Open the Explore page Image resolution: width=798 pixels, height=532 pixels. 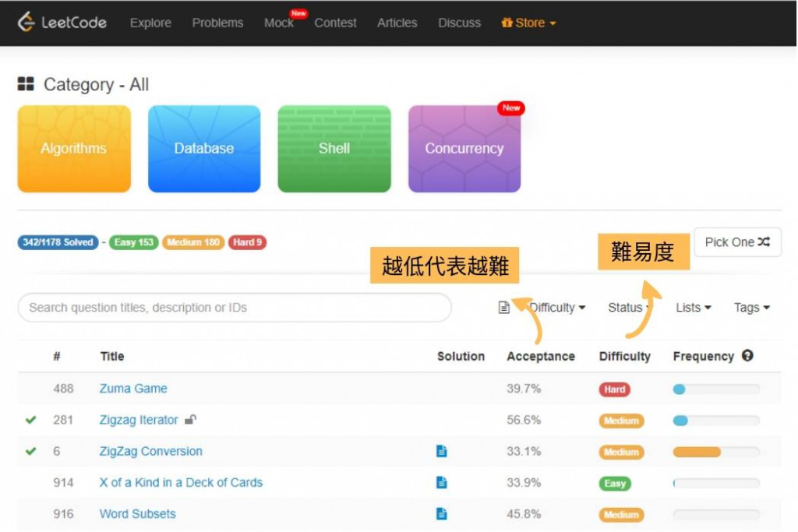(150, 23)
